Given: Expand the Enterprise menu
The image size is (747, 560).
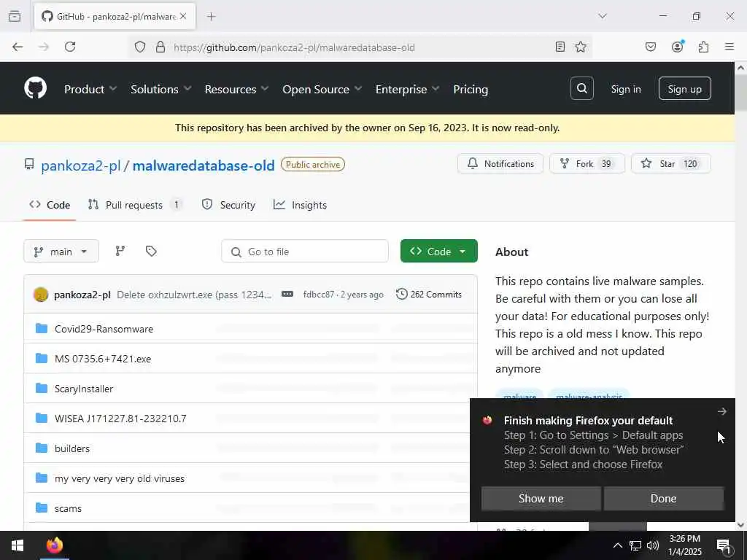Looking at the screenshot, I should [x=407, y=89].
